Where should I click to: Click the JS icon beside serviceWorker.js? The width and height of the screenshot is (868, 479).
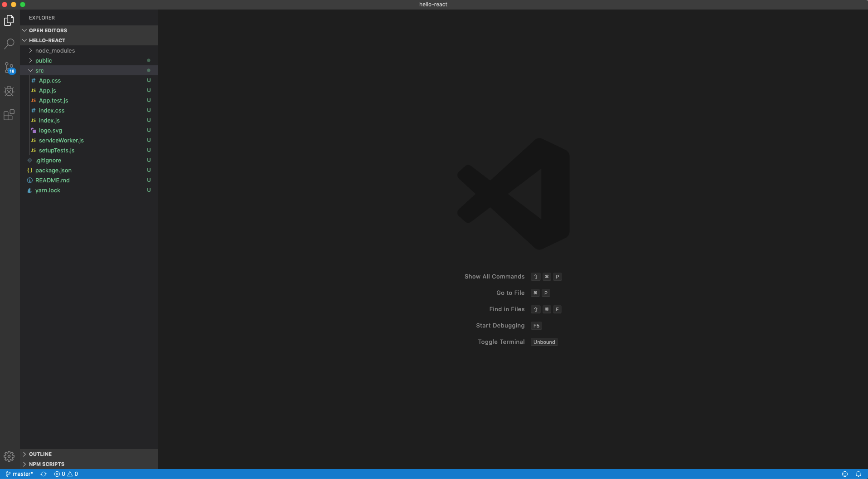pos(33,140)
